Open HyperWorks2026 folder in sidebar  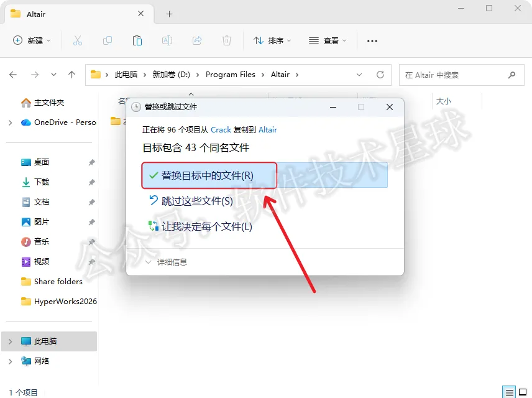pos(58,301)
